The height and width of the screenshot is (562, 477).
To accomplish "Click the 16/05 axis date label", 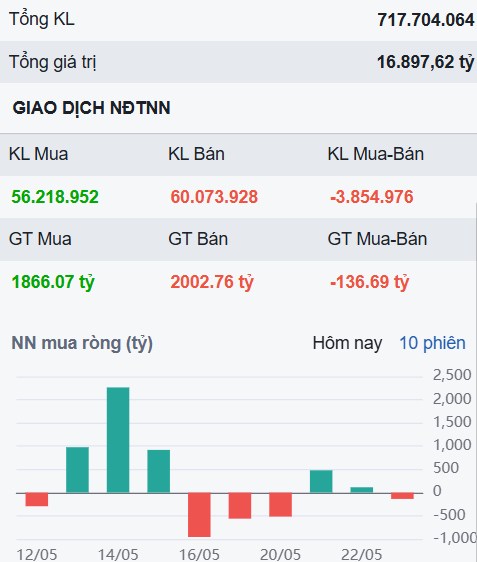I will click(199, 555).
